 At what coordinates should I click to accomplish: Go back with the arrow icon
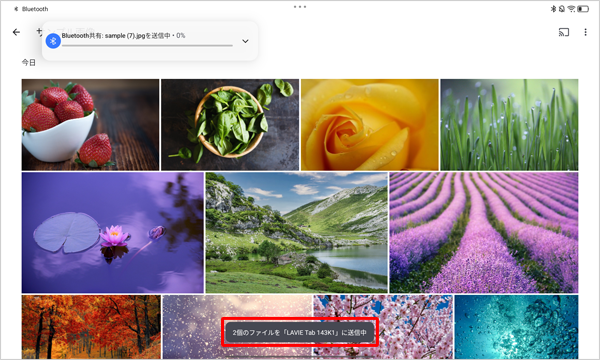pos(16,32)
